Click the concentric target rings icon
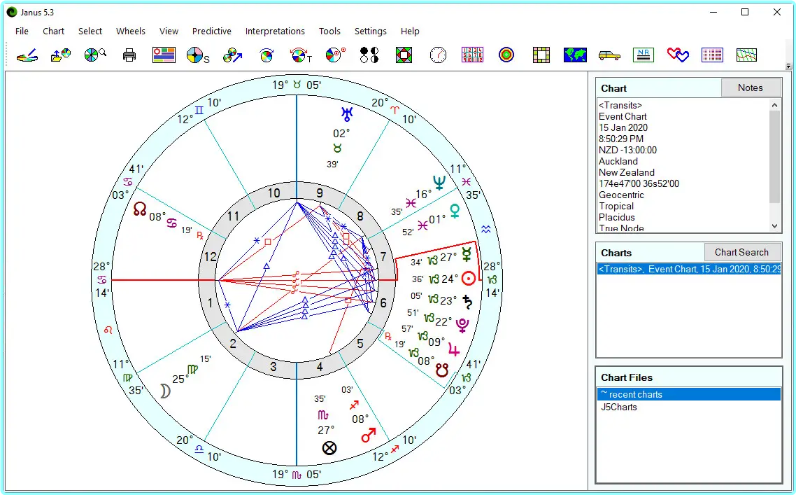The image size is (796, 495). [506, 54]
